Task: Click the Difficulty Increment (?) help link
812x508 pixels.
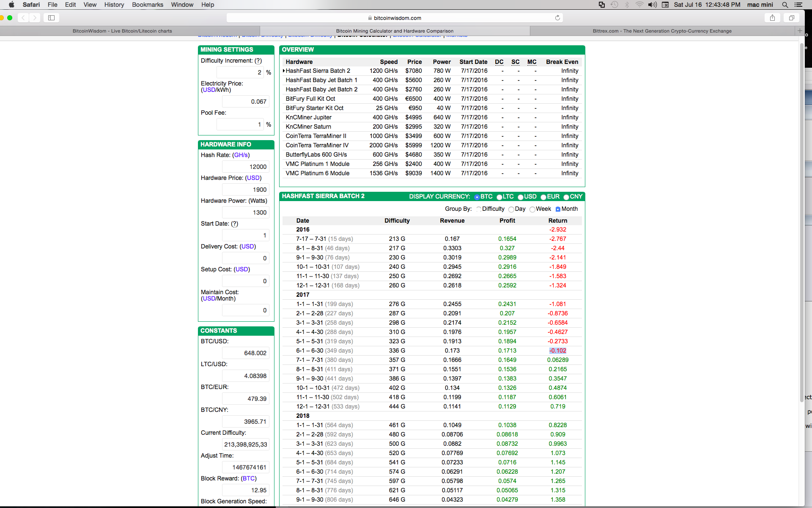Action: pos(258,61)
